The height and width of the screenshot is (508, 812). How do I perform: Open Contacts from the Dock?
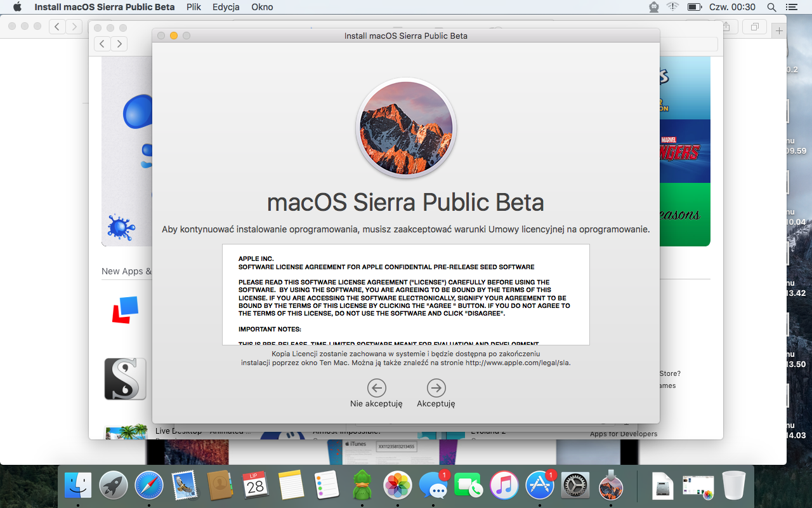221,487
